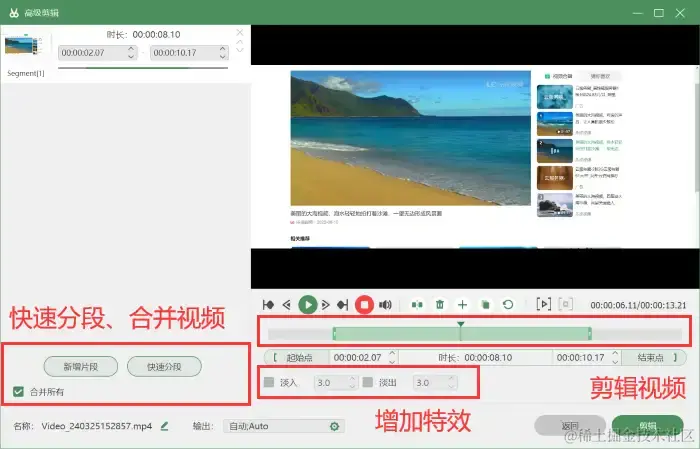Increase the 起始点 start time stepper

pyautogui.click(x=392, y=353)
